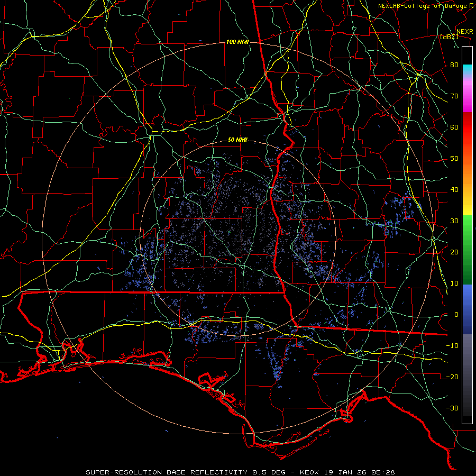Image resolution: width=476 pixels, height=476 pixels.
Task: Click the NEXR label above the color scale
Action: pos(464,32)
